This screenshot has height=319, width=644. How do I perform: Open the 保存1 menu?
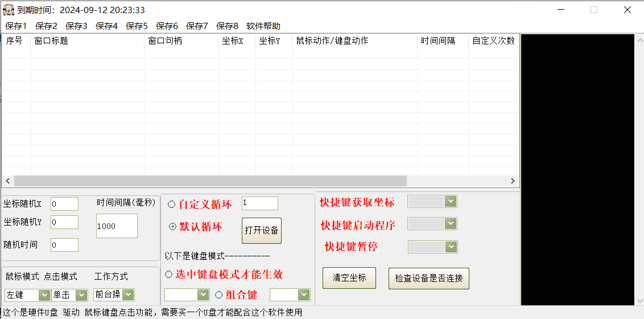pos(16,26)
